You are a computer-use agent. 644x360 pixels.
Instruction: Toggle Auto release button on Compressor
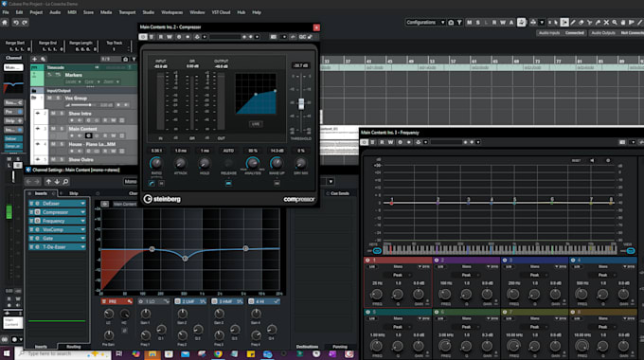(228, 183)
